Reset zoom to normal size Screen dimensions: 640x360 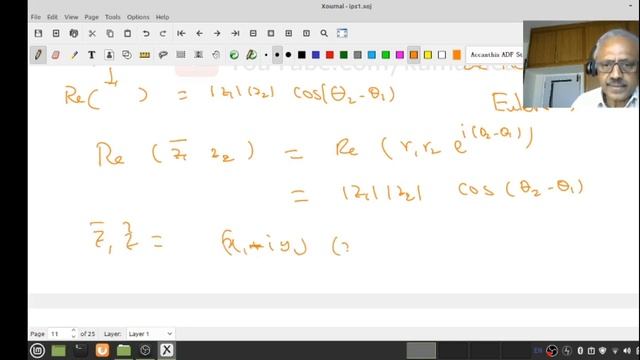point(306,33)
